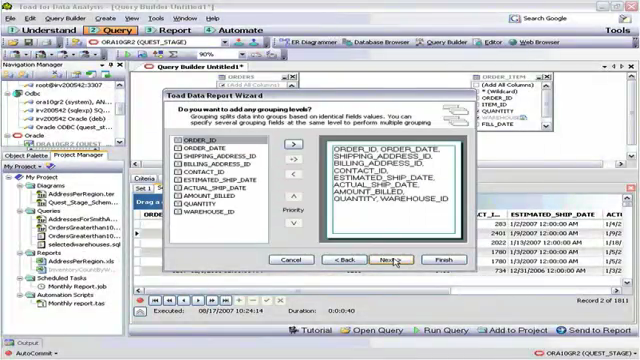Click the diagram area horizontal scrollbar

(378, 164)
